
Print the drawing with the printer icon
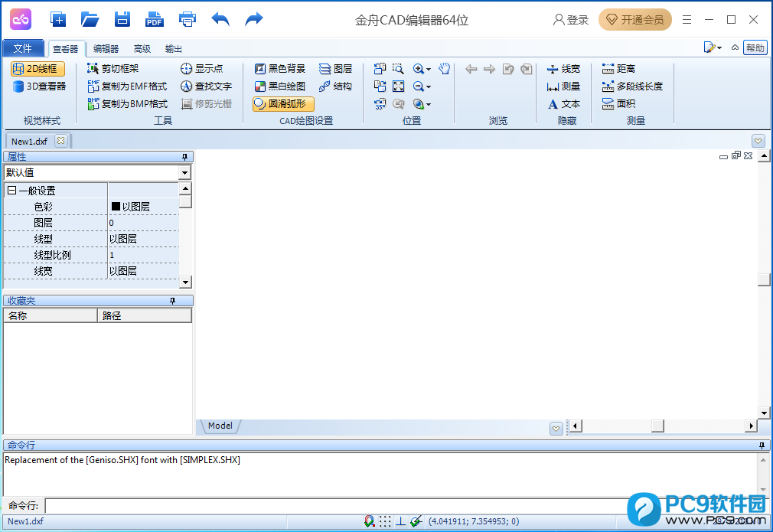pyautogui.click(x=188, y=19)
